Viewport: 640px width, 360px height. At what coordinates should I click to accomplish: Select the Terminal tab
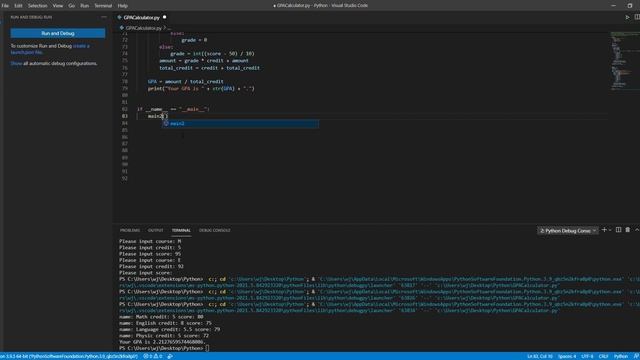tap(181, 230)
